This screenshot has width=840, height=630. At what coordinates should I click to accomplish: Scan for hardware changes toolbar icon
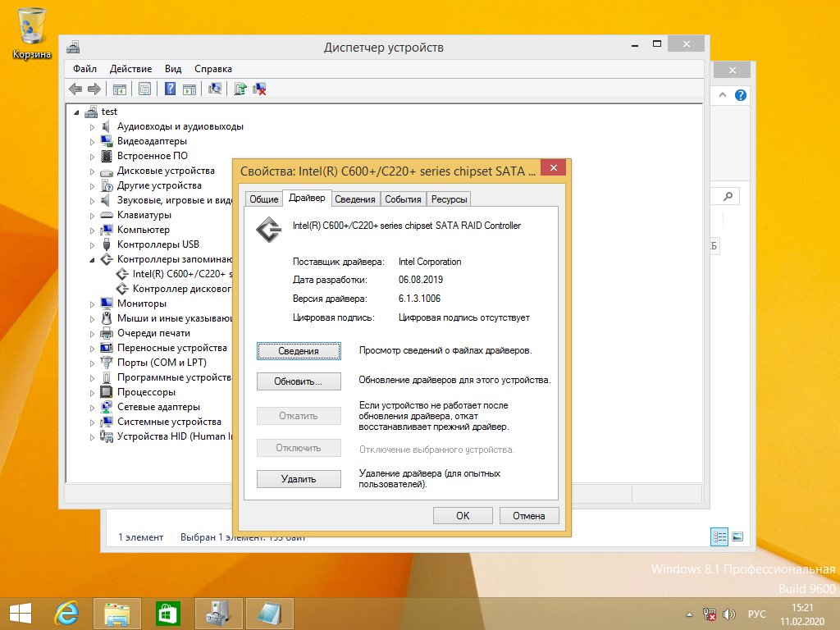tap(215, 89)
